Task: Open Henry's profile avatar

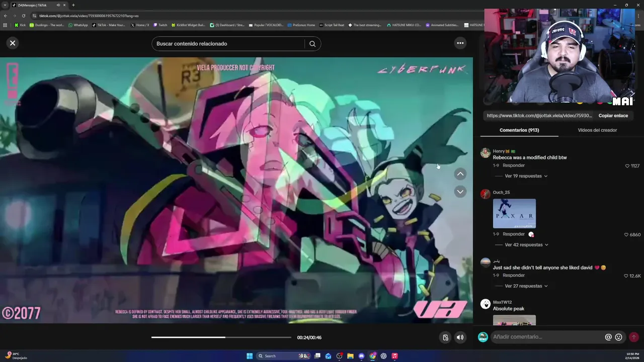Action: click(x=486, y=153)
